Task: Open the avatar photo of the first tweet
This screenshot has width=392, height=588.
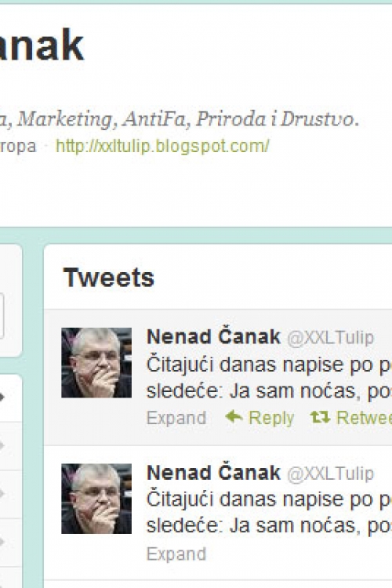Action: [96, 363]
